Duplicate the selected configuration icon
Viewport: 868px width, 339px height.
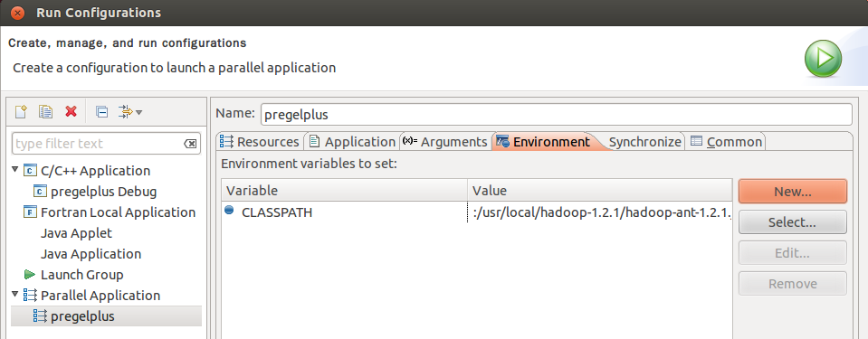45,112
